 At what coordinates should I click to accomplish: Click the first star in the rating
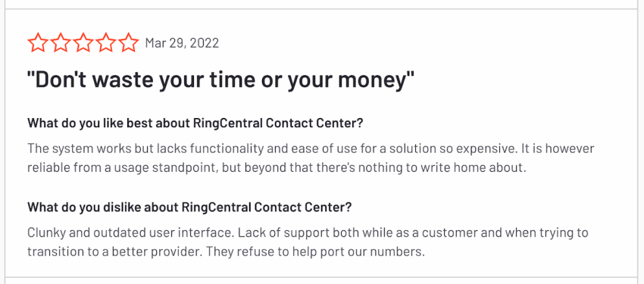[x=38, y=42]
